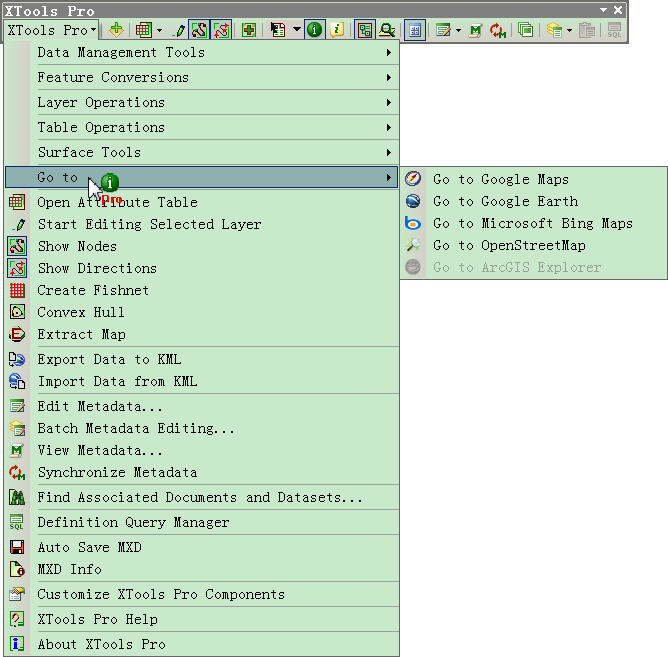Screen dimensions: 668x657
Task: Choose Go to Microsoft Bing Maps
Action: [534, 223]
